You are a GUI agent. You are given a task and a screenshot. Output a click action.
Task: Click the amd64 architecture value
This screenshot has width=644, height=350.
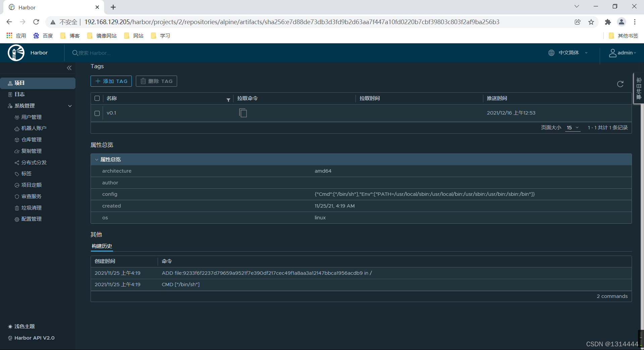(323, 171)
